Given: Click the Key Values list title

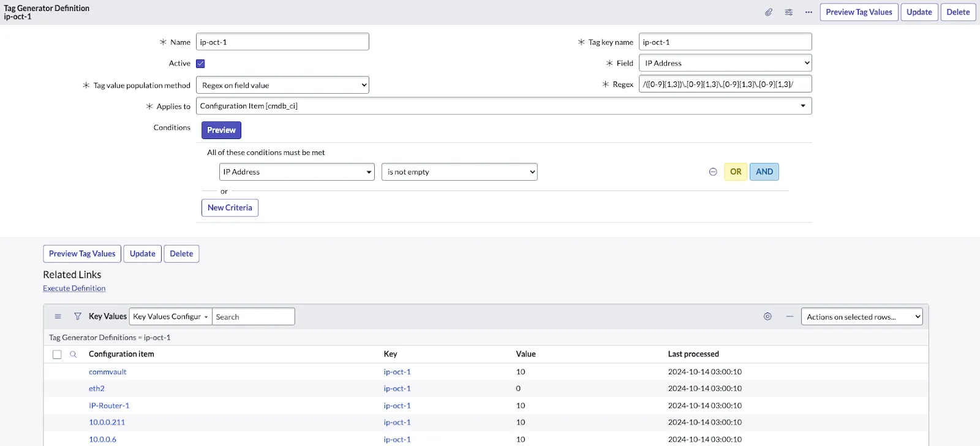Looking at the screenshot, I should pos(108,316).
